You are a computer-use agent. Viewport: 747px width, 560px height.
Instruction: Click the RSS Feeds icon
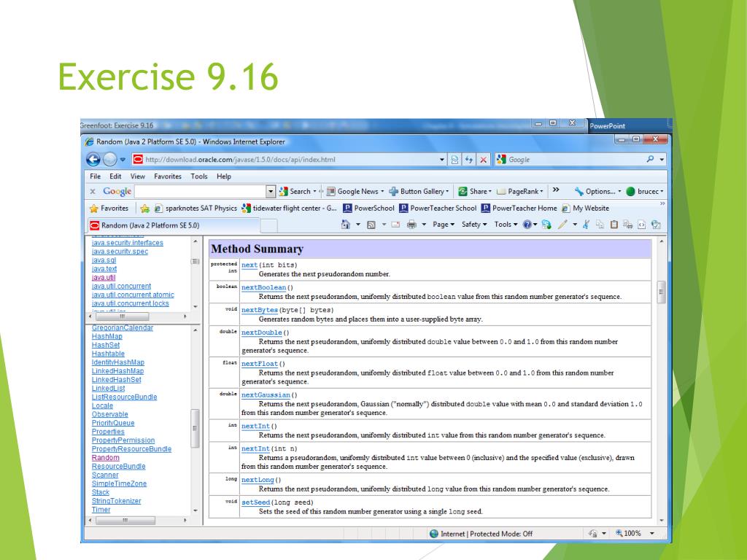[371, 225]
